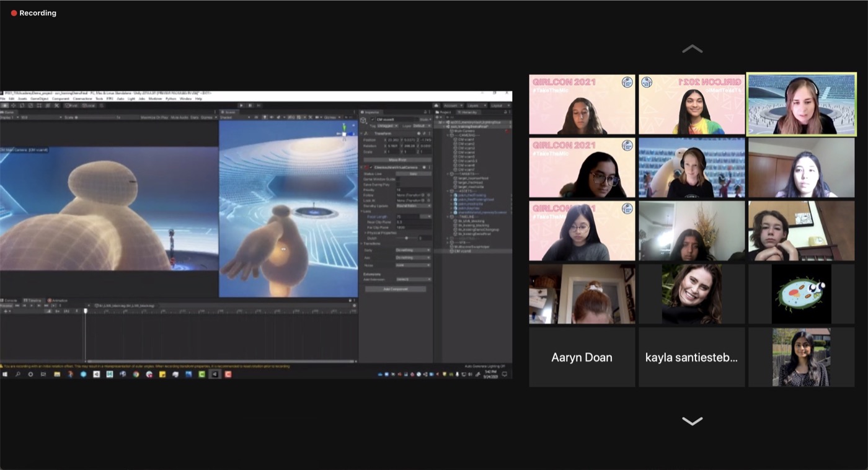Open File Explorer from the taskbar
This screenshot has width=868, height=470.
click(57, 375)
